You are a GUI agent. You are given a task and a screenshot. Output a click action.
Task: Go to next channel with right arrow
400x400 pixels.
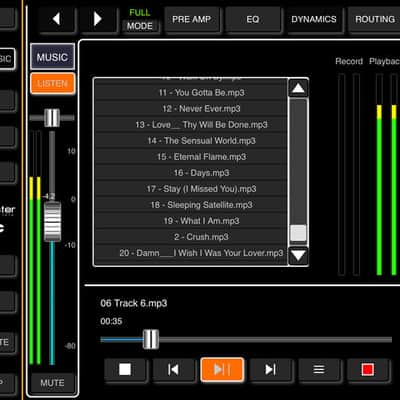pyautogui.click(x=99, y=19)
